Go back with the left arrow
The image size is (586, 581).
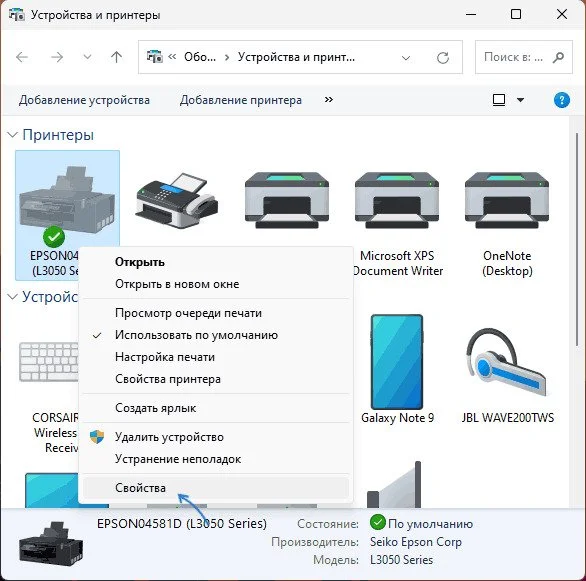point(22,57)
